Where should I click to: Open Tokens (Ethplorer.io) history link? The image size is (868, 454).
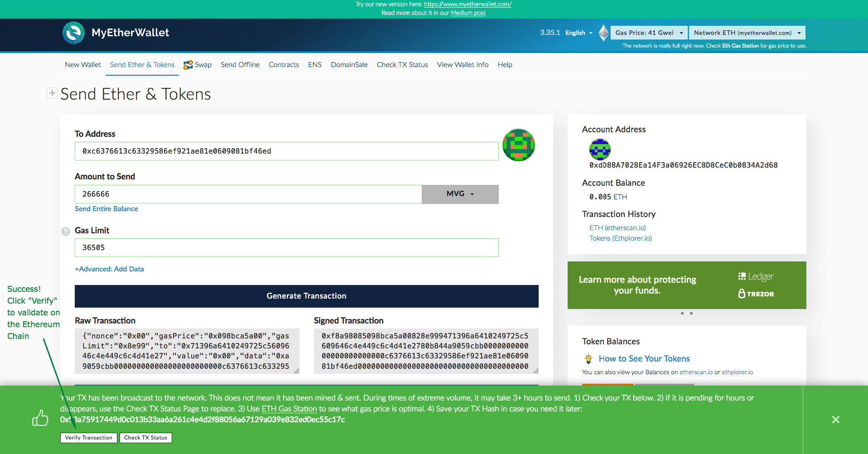621,238
